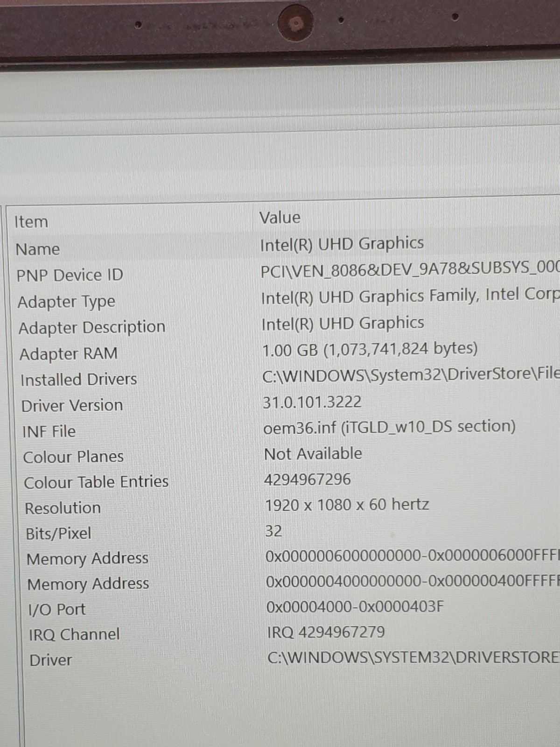
Task: Select the Colour Table Entries label
Action: coord(97,482)
